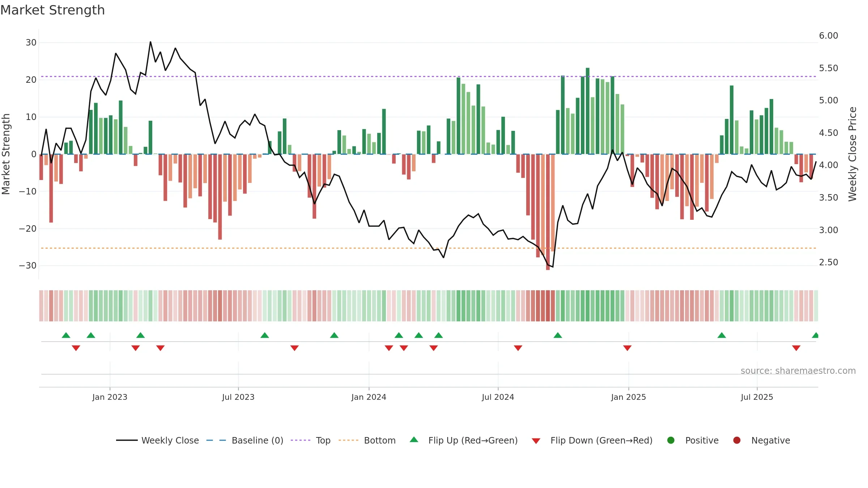868x488 pixels.
Task: Hide the Bottom threshold legend entry
Action: pos(367,440)
